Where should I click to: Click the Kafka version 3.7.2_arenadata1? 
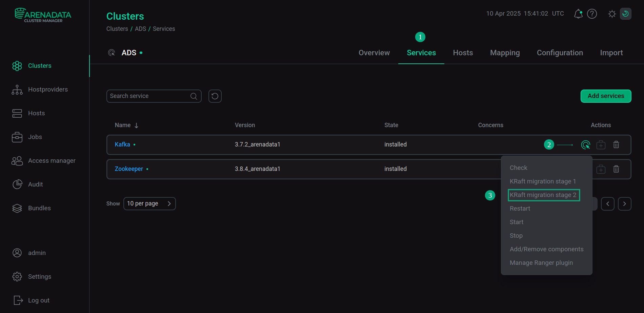click(x=258, y=144)
